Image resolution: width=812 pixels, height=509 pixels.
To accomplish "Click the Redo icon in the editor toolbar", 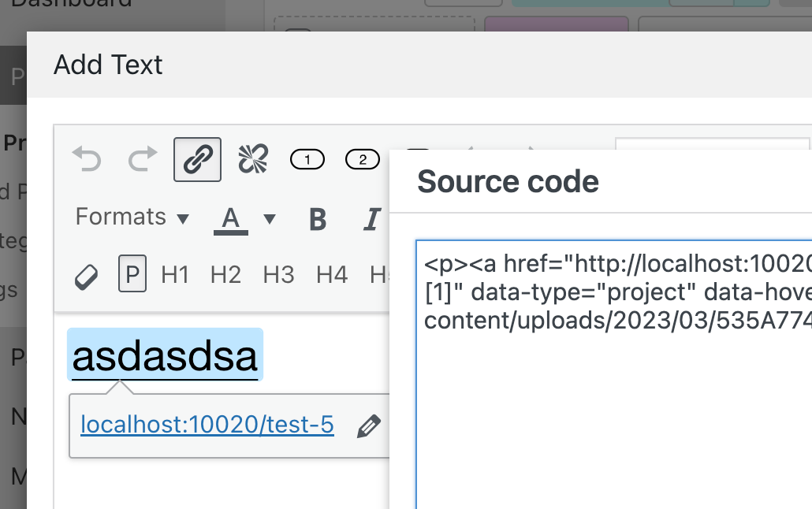I will pyautogui.click(x=142, y=159).
